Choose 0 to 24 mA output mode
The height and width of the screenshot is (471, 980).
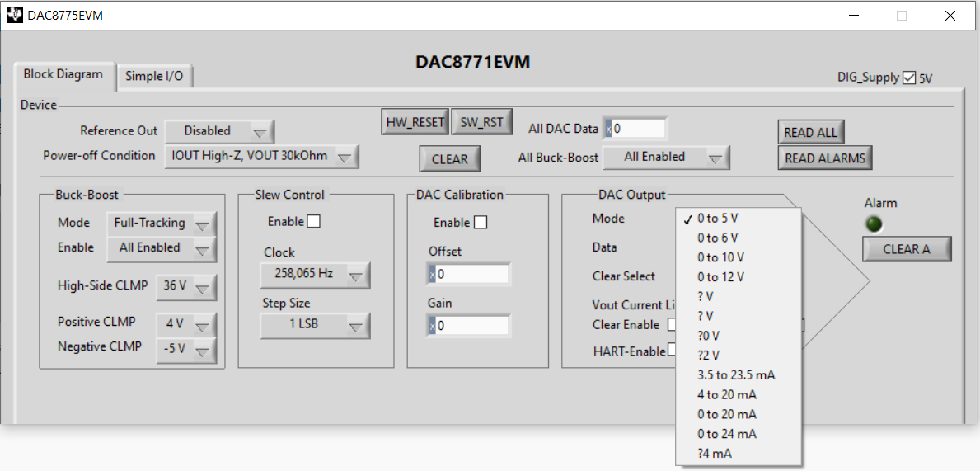739,434
